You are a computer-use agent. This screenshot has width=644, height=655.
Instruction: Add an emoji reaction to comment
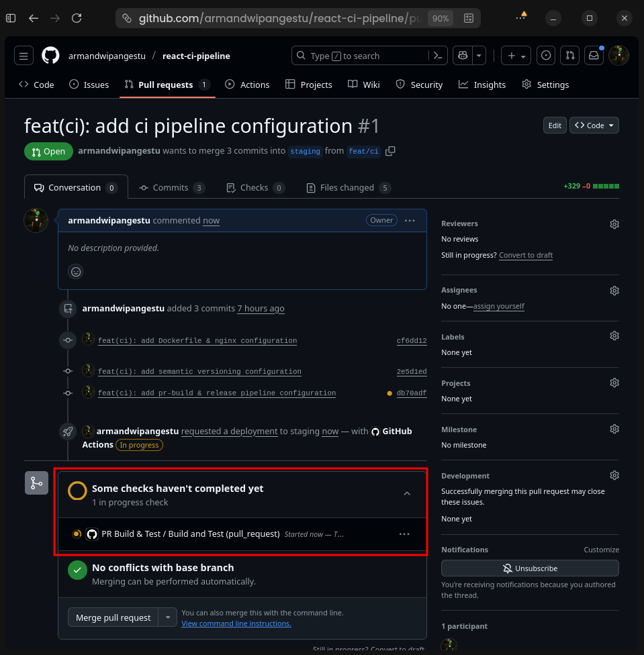(76, 272)
